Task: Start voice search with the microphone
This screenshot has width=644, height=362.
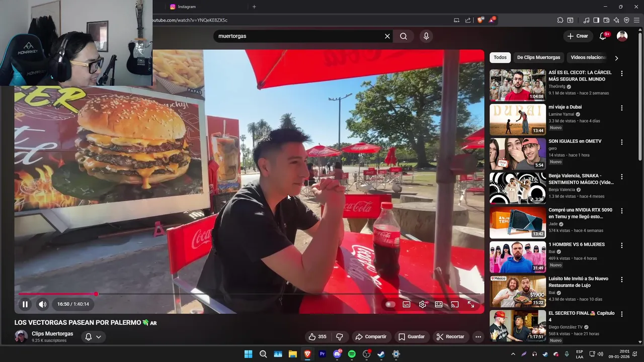Action: (x=426, y=36)
